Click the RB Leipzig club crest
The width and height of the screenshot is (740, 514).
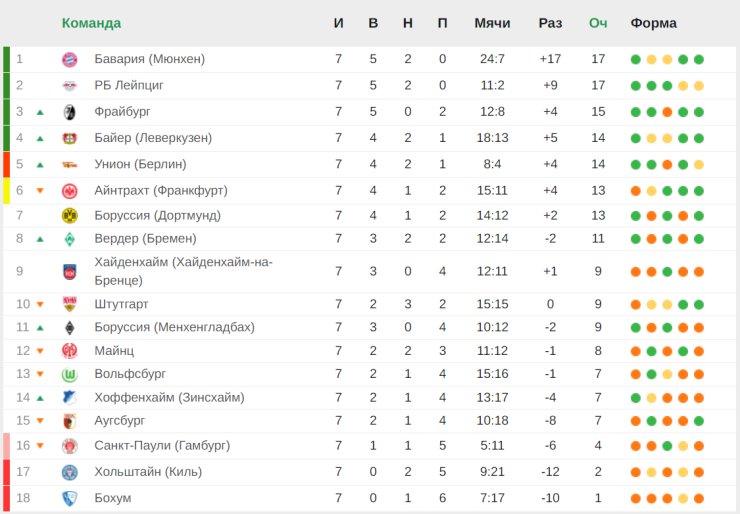(x=69, y=85)
